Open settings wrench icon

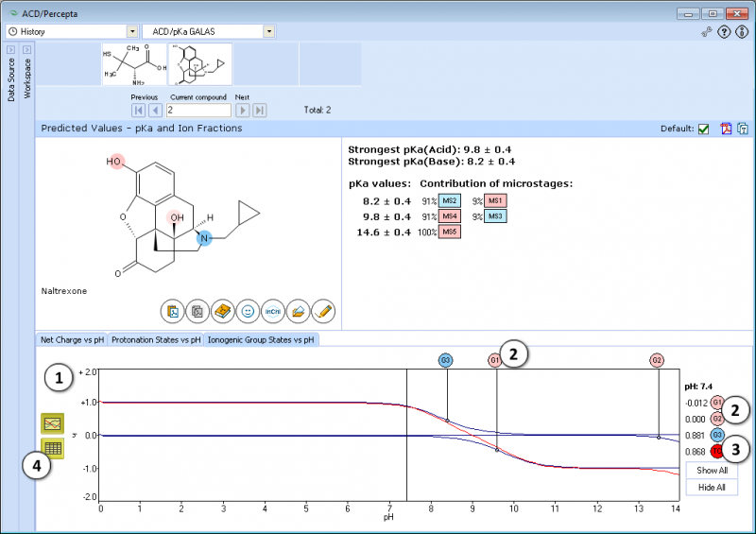(x=706, y=32)
